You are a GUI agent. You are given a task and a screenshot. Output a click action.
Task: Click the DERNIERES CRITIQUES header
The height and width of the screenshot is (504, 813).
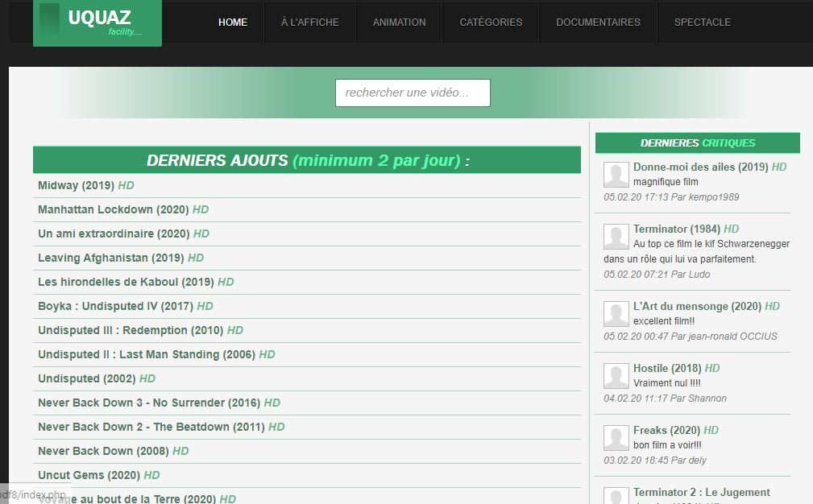click(698, 143)
